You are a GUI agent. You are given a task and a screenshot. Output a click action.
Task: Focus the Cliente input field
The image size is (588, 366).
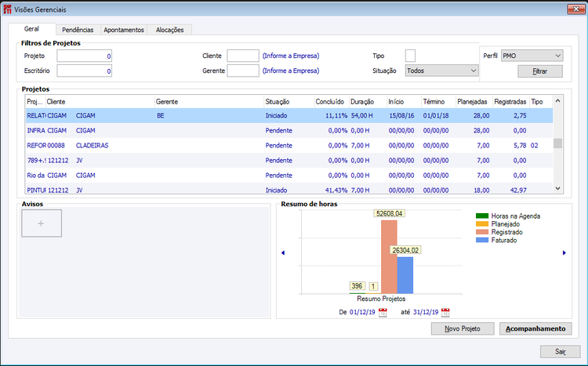click(243, 56)
